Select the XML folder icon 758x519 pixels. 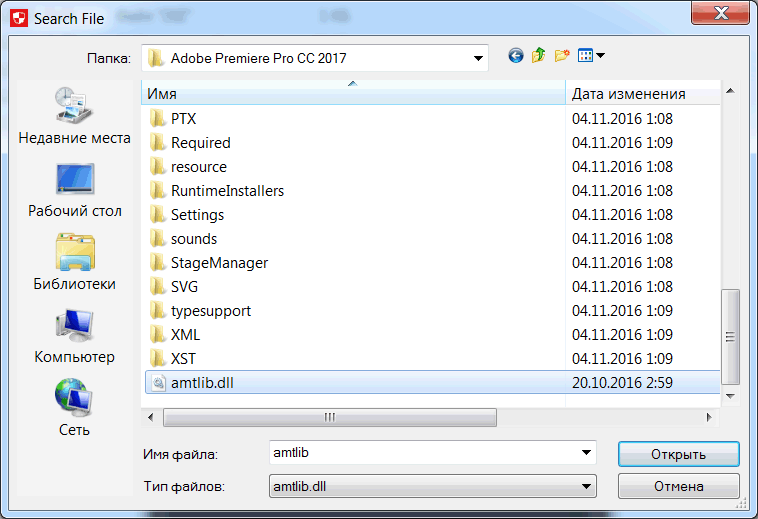[x=157, y=334]
